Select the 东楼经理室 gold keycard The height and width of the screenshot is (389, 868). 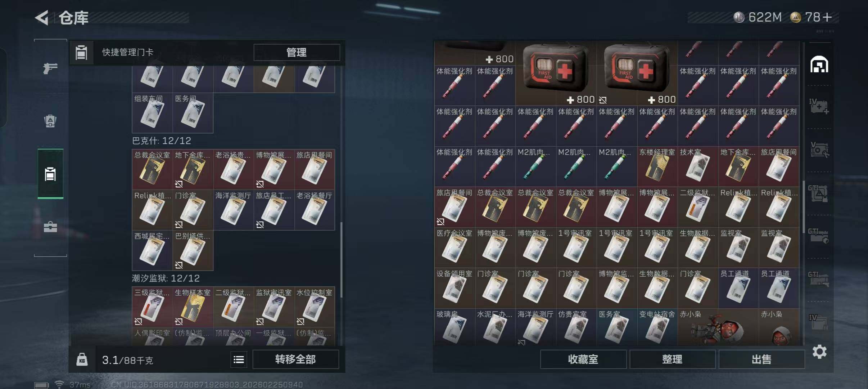click(657, 166)
